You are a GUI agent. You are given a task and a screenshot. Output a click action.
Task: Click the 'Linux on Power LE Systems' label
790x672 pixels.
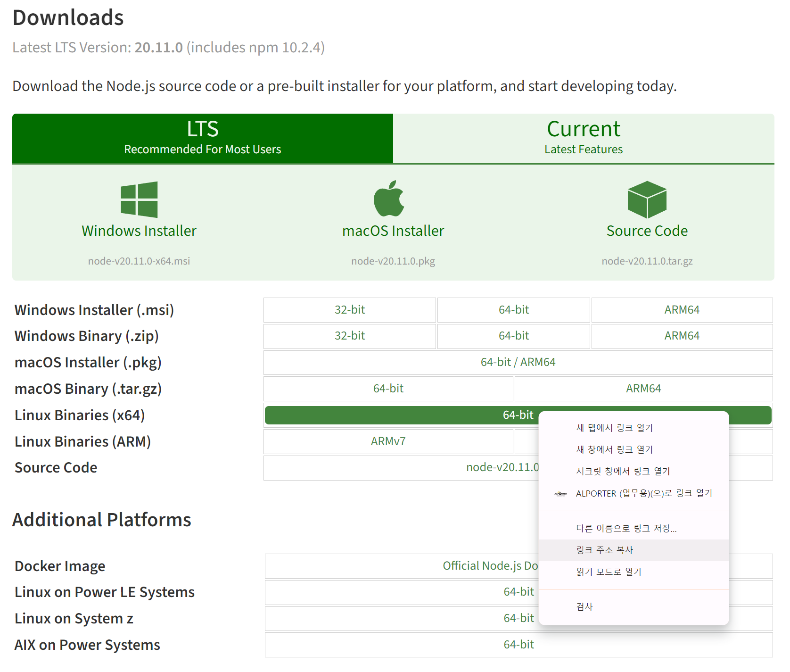point(105,592)
